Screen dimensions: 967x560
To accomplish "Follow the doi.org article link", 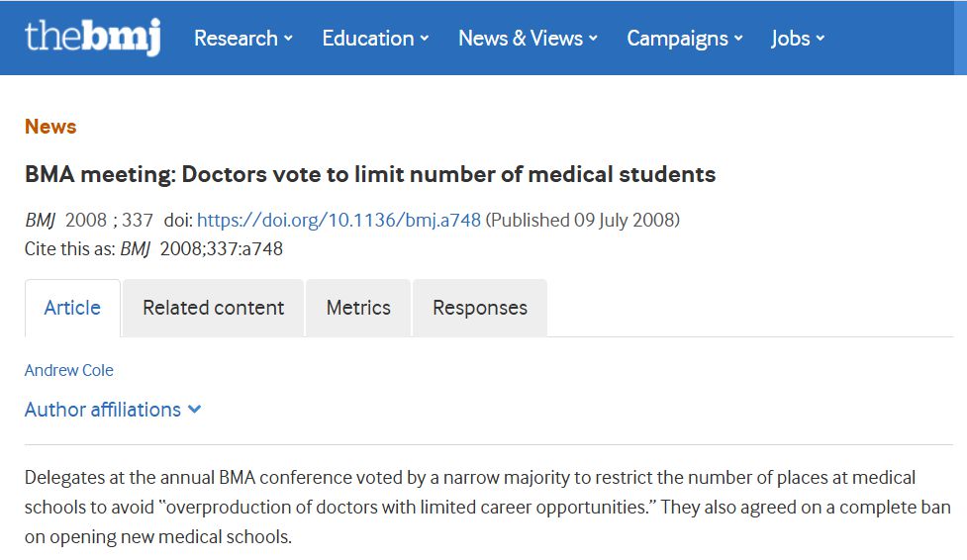I will 339,220.
